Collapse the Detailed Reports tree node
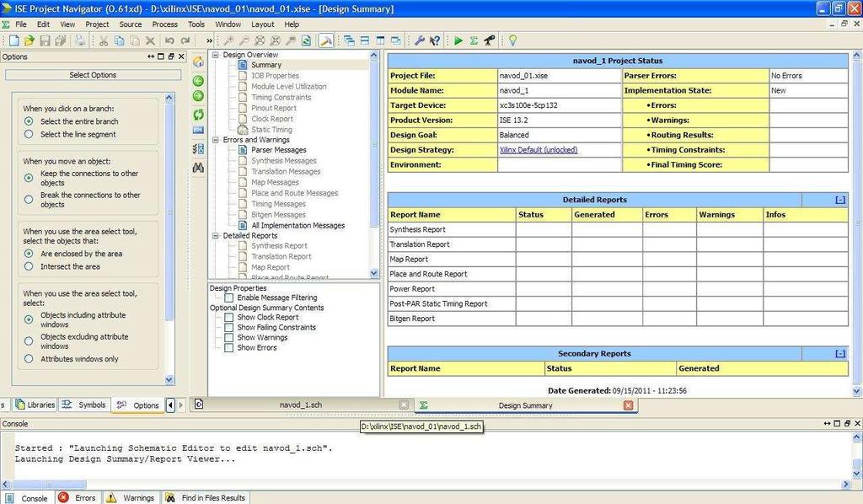This screenshot has width=863, height=504. 216,235
